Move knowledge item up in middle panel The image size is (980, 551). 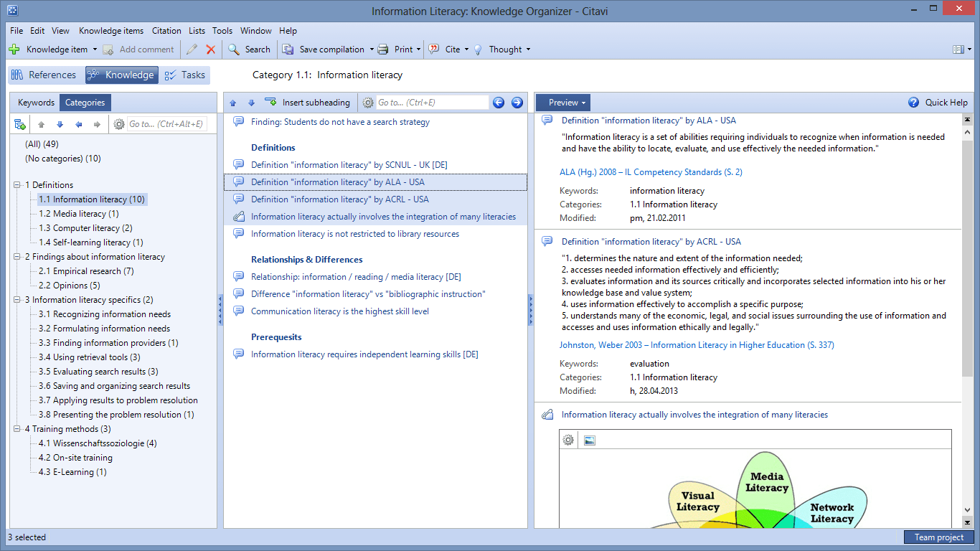coord(233,103)
